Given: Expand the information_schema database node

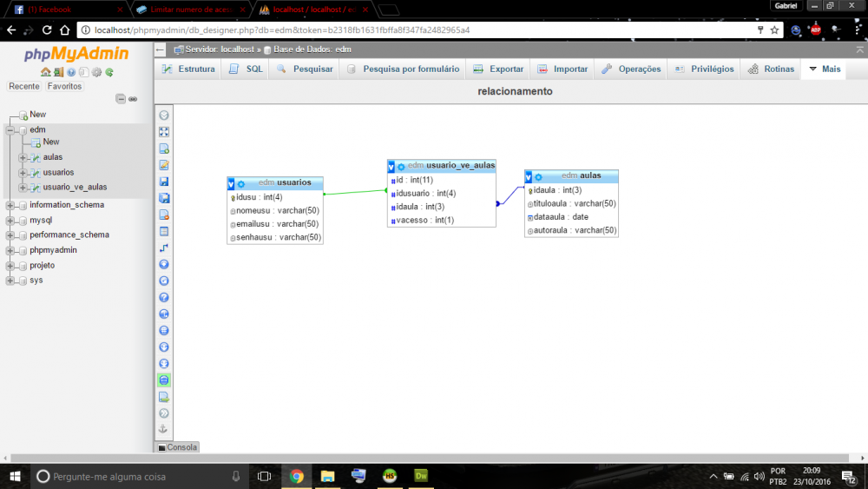Looking at the screenshot, I should click(x=10, y=206).
